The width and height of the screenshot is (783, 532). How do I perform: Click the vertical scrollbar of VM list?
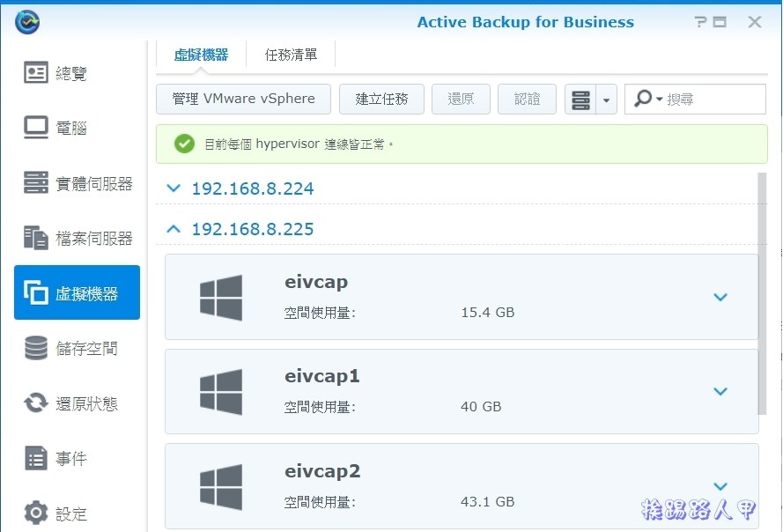coord(762,293)
